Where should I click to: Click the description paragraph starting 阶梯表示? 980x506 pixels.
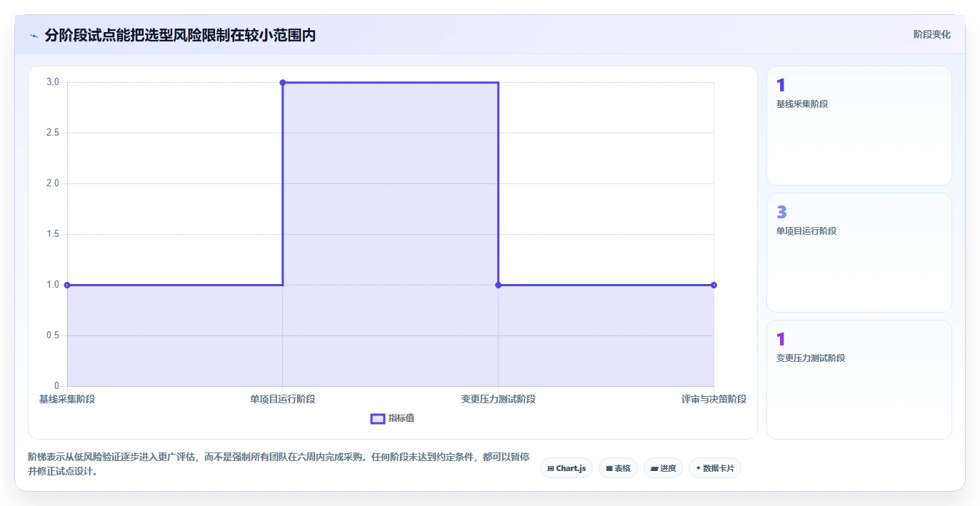(x=279, y=464)
